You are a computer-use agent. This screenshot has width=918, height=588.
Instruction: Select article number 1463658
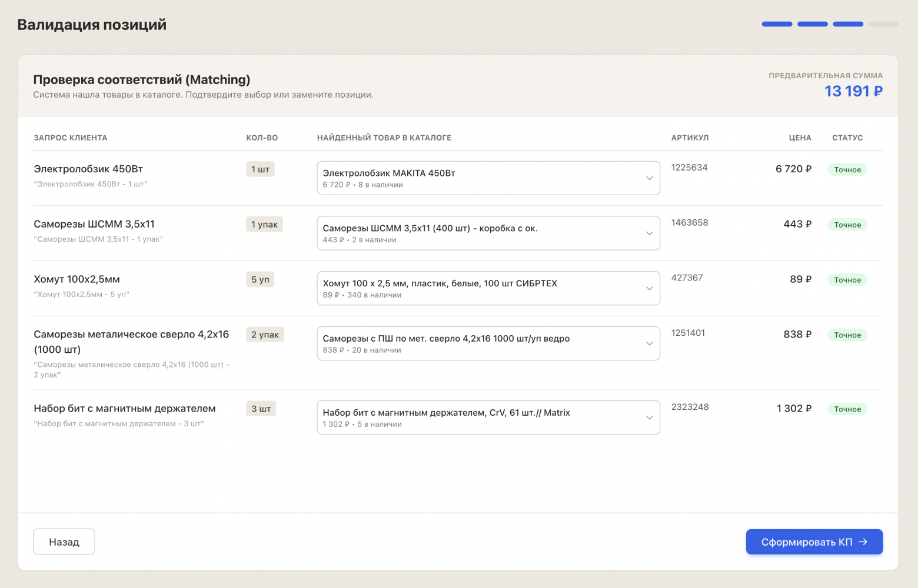coord(690,223)
